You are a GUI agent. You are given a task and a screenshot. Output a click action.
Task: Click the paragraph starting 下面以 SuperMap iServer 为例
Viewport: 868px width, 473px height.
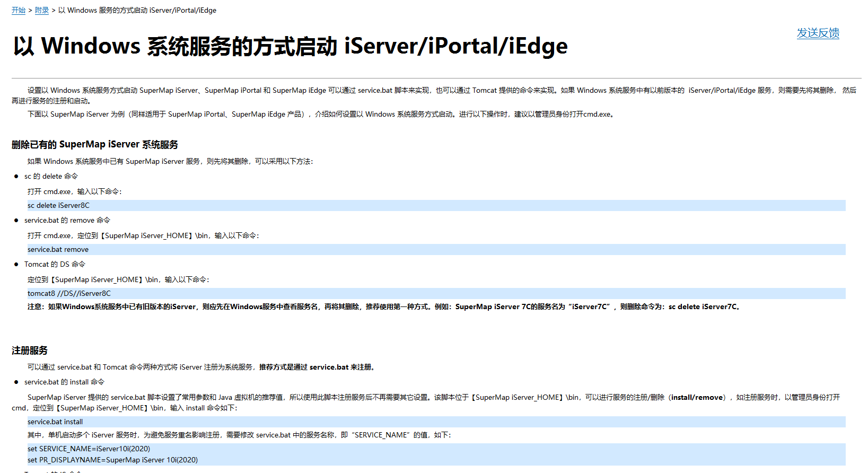322,114
